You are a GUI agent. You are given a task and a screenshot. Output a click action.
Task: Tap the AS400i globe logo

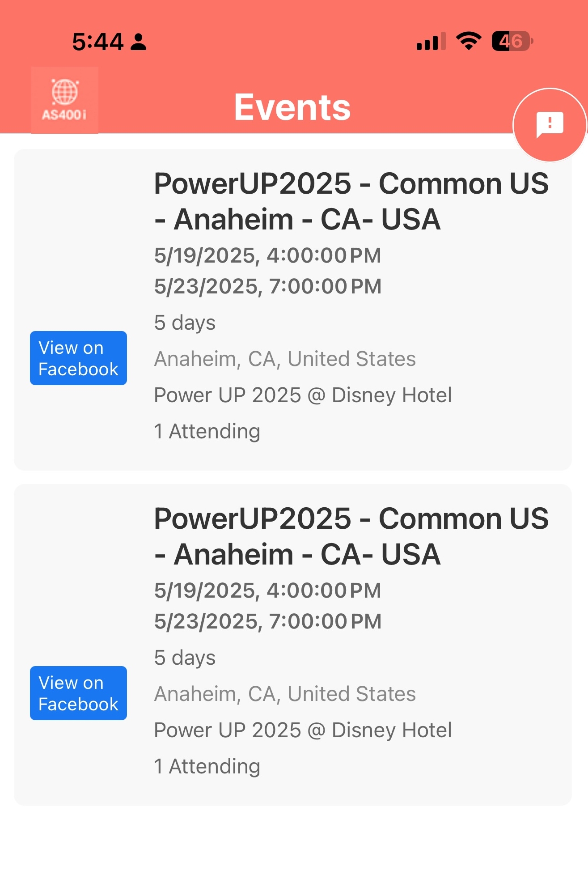pyautogui.click(x=65, y=100)
